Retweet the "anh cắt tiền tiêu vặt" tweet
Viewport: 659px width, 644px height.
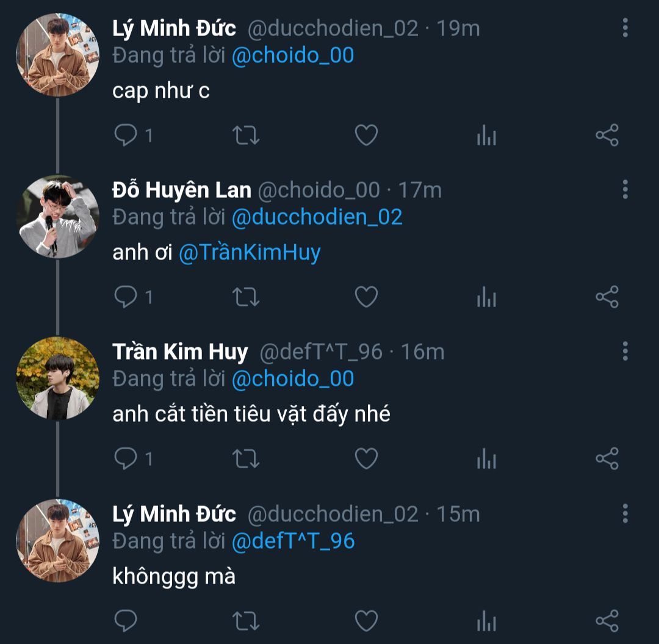coord(246,458)
